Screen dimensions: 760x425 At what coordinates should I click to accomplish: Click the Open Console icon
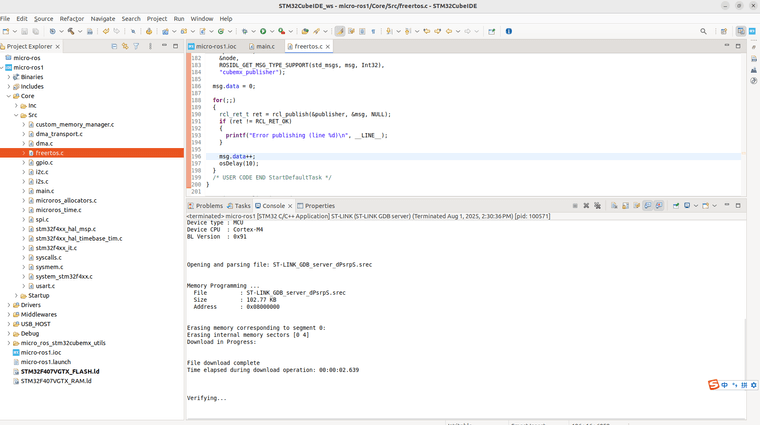click(706, 206)
